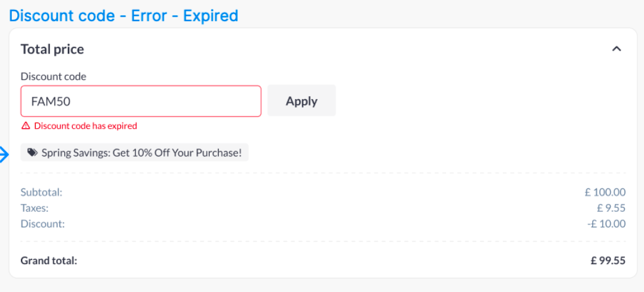The image size is (644, 292).
Task: Click the FAM50 discount code input field
Action: (x=141, y=101)
